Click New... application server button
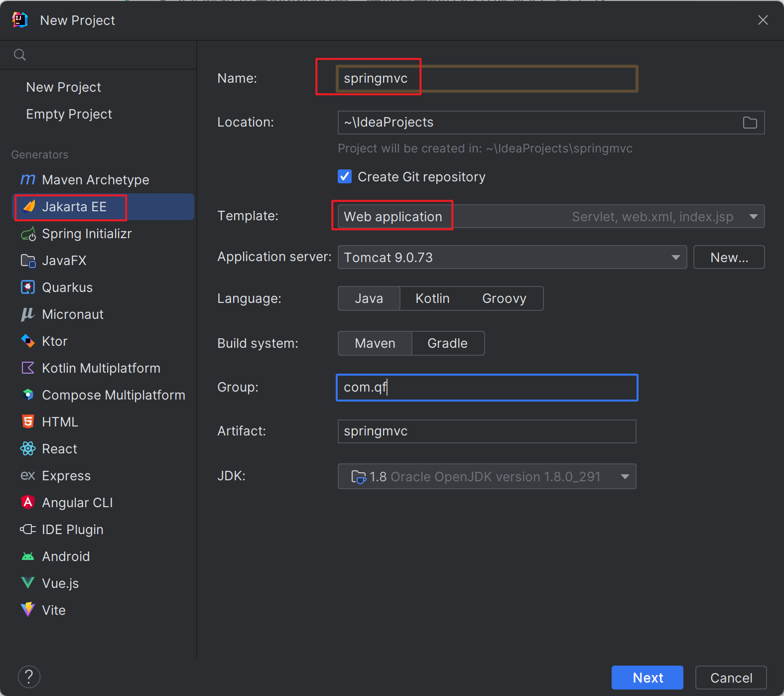 729,257
